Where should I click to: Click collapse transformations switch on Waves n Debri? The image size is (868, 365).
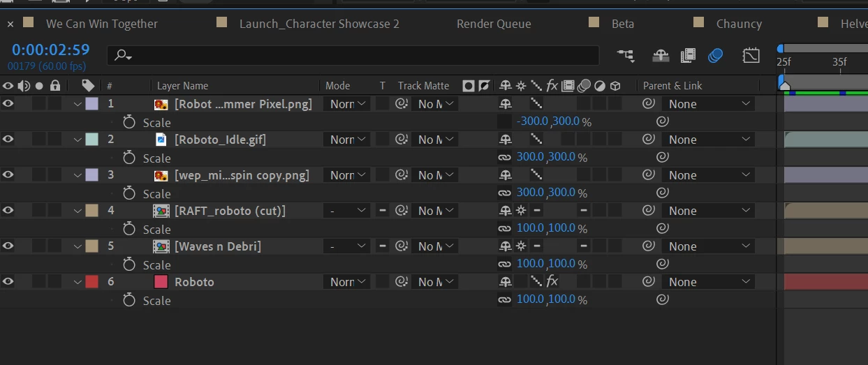pos(521,246)
